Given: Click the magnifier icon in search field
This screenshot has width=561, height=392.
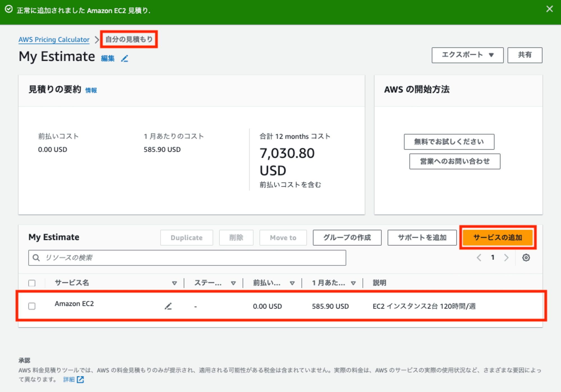Looking at the screenshot, I should coord(36,258).
